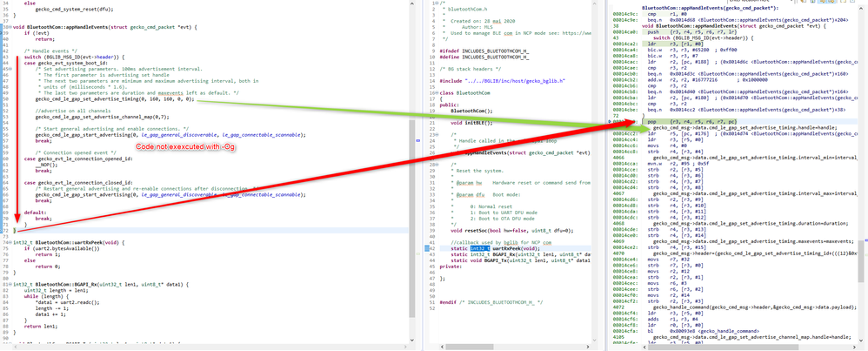Collapse header comment fold at line 1 of bluetoothCom.h
Viewport: 868px width, 351px height.
435,3
